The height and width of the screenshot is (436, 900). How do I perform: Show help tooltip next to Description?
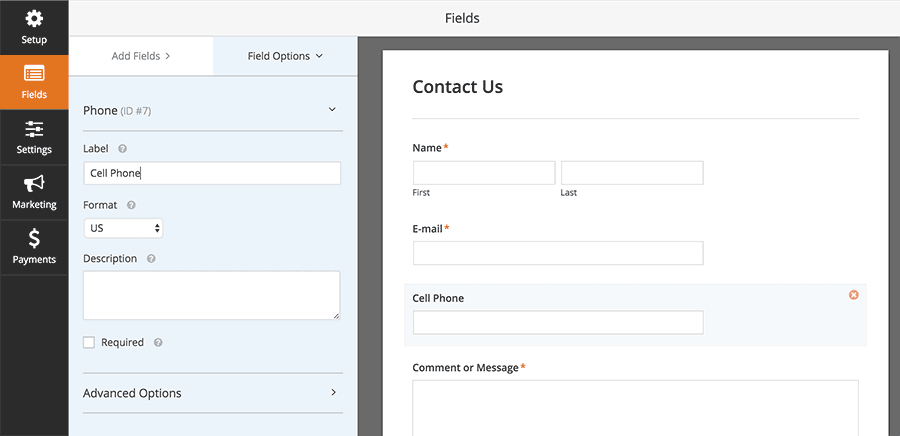(151, 259)
